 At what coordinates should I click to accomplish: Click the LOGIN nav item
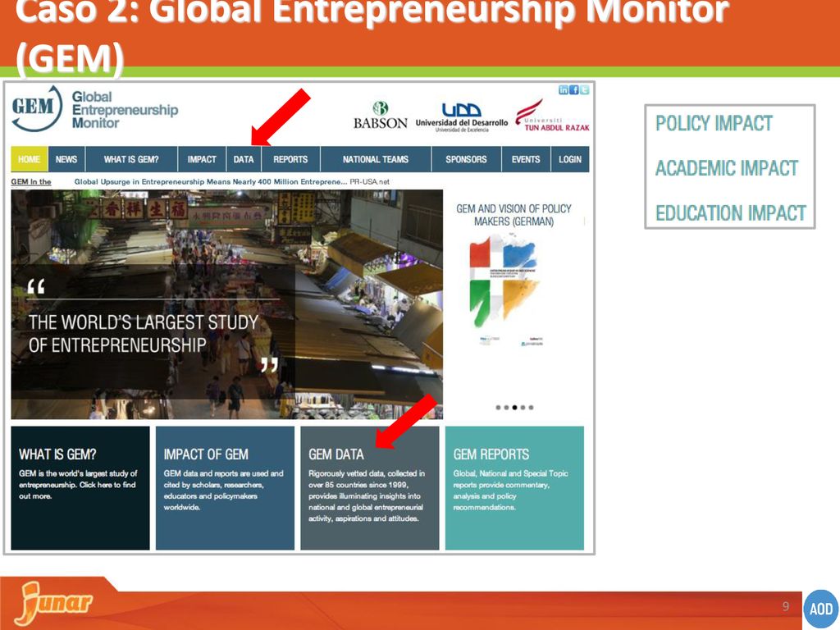click(570, 159)
